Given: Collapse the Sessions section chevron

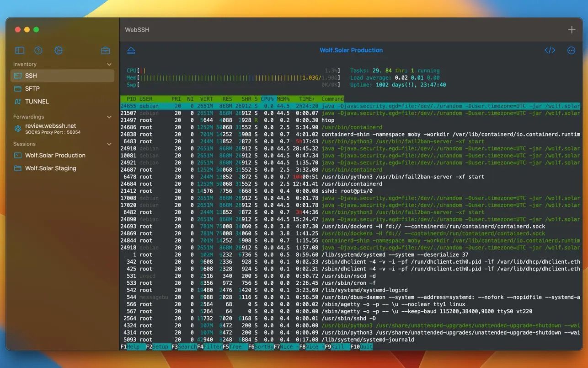Looking at the screenshot, I should (109, 144).
